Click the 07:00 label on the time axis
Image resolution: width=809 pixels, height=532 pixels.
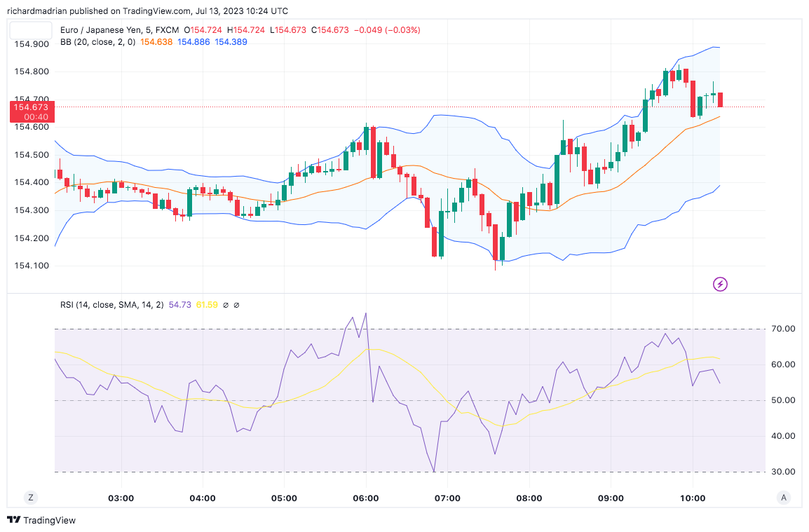pyautogui.click(x=448, y=498)
